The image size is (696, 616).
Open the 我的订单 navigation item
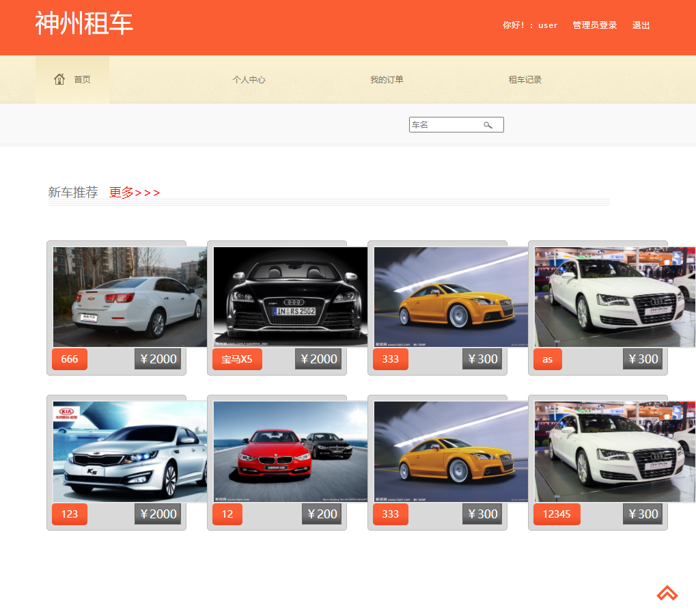point(387,79)
